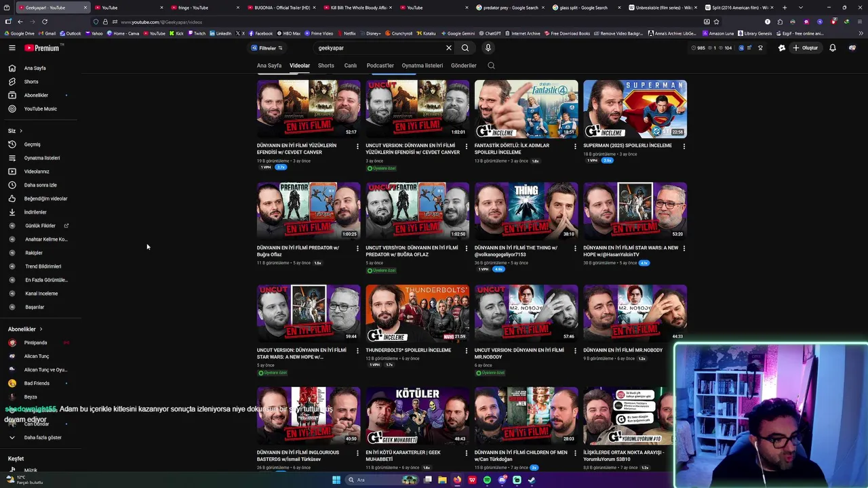Open options for Thunderbolts* inceleme video
This screenshot has width=868, height=488.
(x=466, y=350)
